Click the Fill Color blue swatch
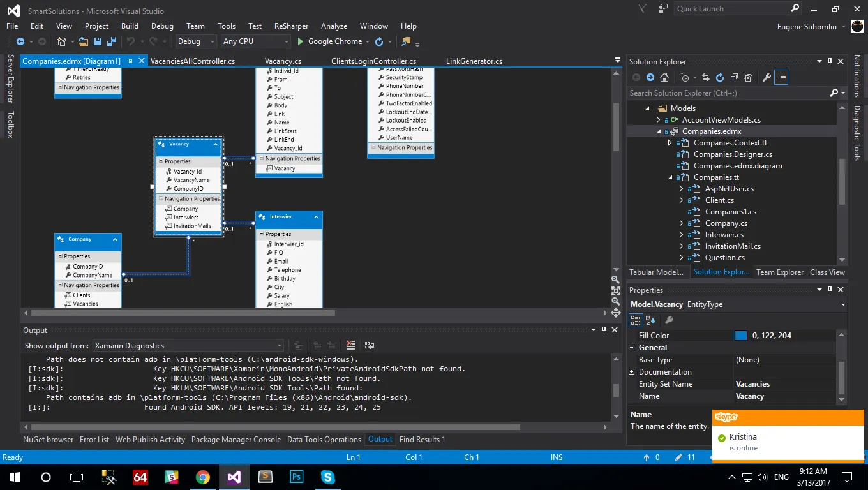 point(740,336)
